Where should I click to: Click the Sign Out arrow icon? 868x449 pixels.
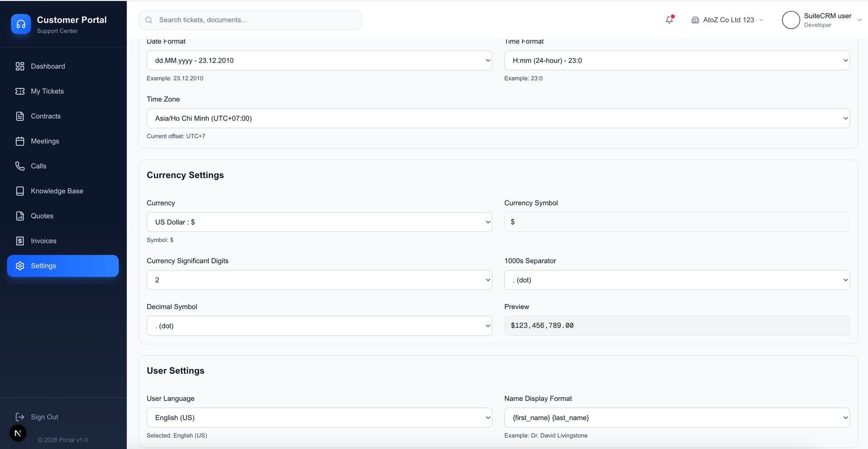click(x=20, y=417)
